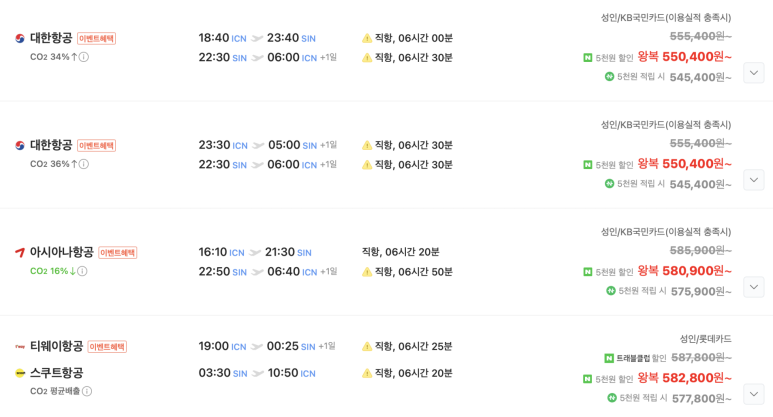Click the CO2 34% info icon
The image size is (773, 417).
point(84,57)
